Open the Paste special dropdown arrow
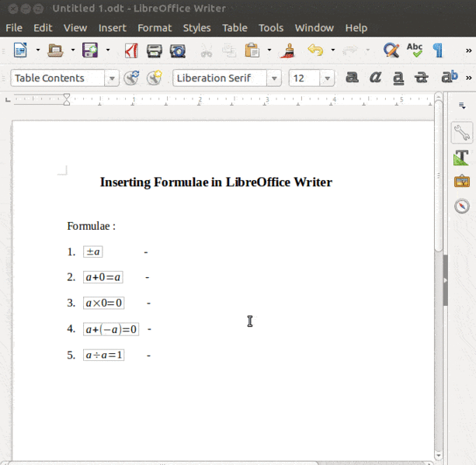 tap(269, 50)
